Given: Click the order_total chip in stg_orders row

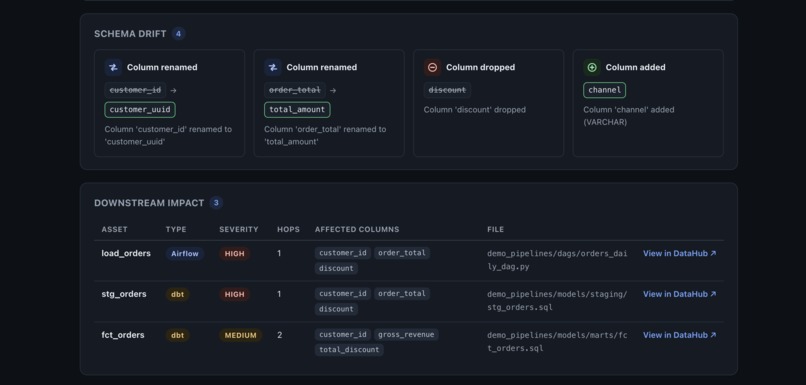Looking at the screenshot, I should coord(402,294).
